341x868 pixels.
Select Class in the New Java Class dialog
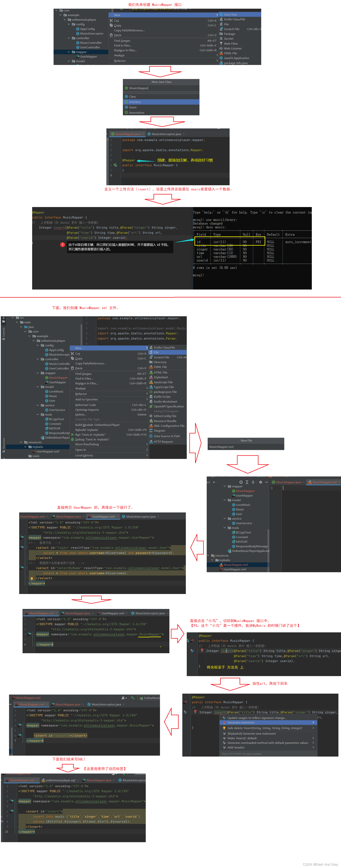[161, 97]
